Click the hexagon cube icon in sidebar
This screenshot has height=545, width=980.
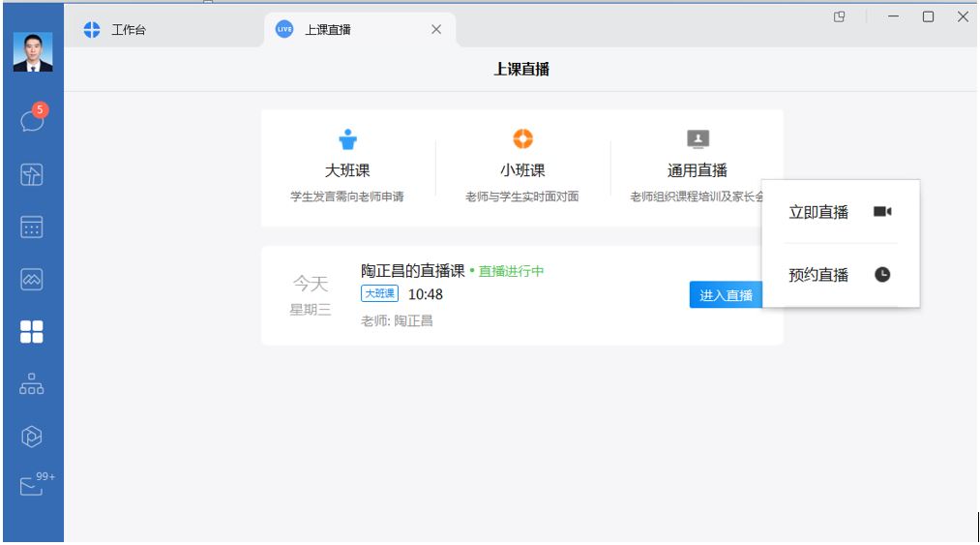pyautogui.click(x=32, y=436)
